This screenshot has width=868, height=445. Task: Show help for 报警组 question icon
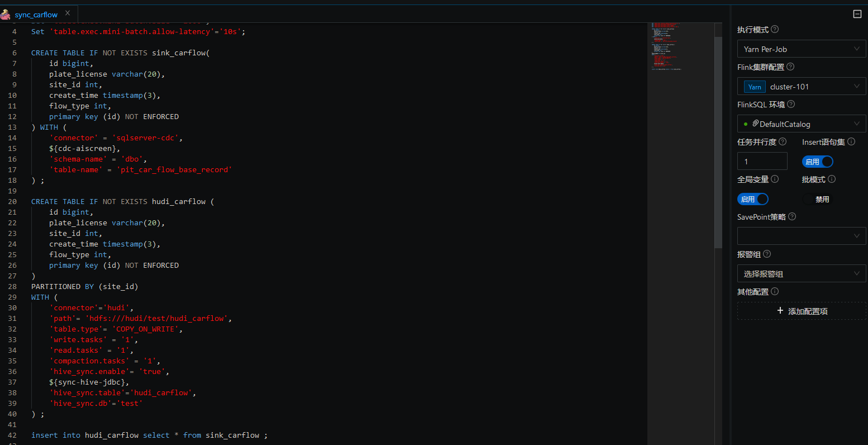pyautogui.click(x=767, y=254)
